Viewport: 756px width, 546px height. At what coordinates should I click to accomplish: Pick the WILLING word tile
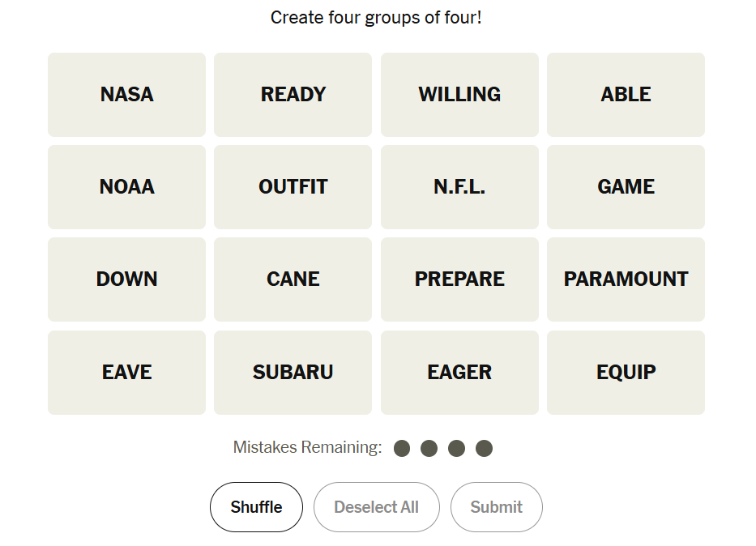(x=459, y=94)
